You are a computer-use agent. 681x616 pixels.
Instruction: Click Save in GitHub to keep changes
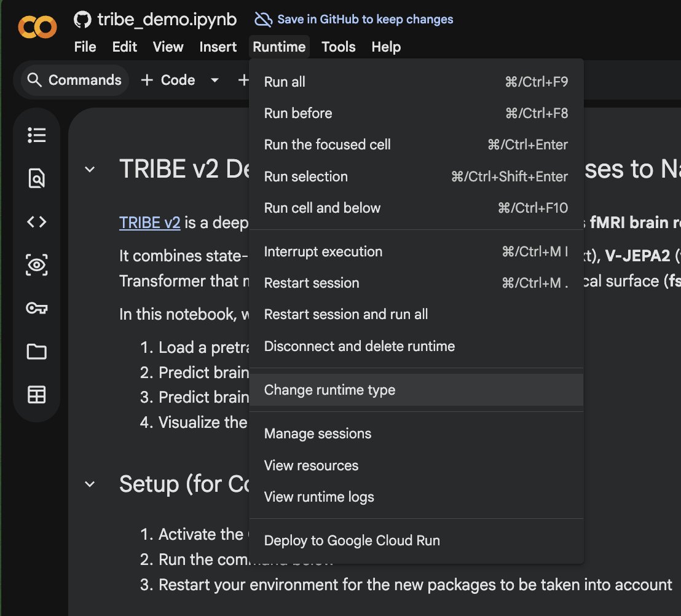pyautogui.click(x=364, y=20)
